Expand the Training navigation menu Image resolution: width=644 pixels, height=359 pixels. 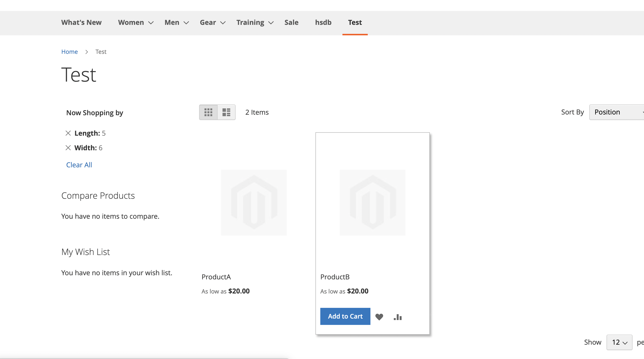(250, 22)
